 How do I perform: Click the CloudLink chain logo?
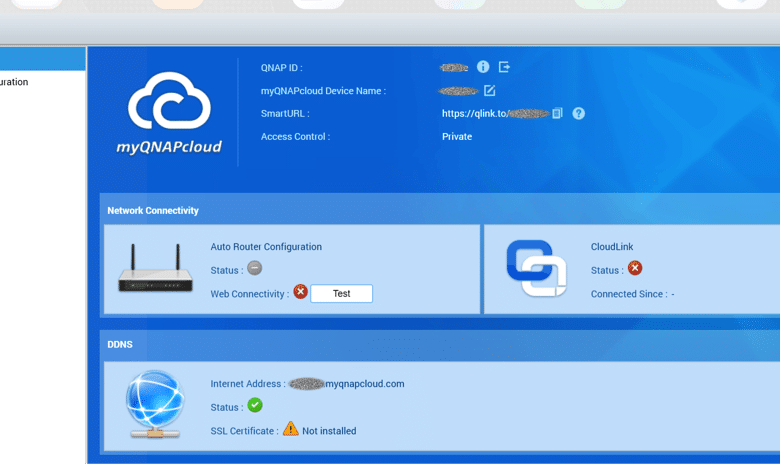click(x=536, y=268)
